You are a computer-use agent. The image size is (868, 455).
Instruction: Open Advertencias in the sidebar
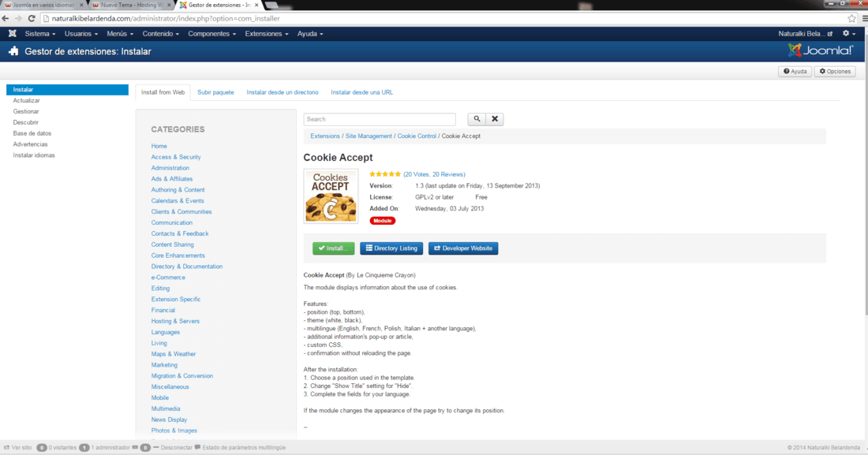click(31, 144)
